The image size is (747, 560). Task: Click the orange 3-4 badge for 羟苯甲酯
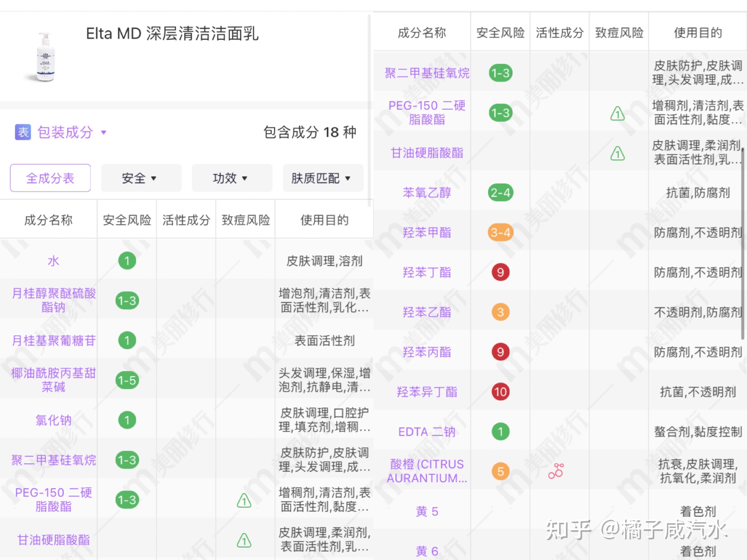pyautogui.click(x=501, y=232)
